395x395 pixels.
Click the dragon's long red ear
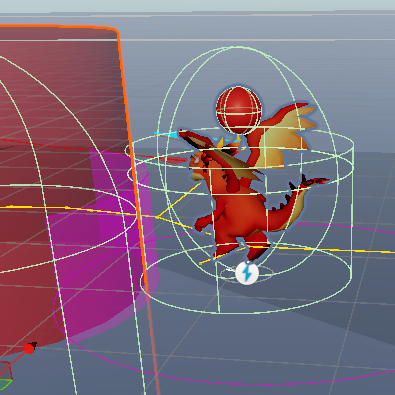point(195,139)
